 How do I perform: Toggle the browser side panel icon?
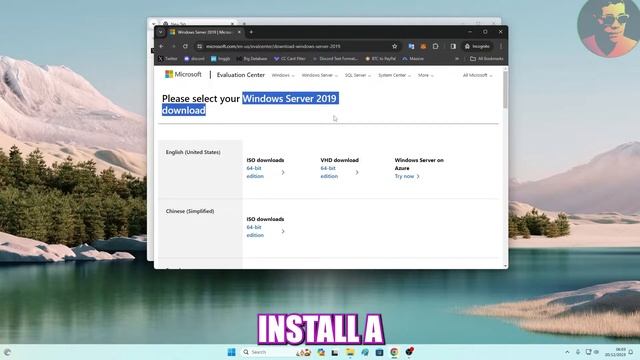click(453, 47)
